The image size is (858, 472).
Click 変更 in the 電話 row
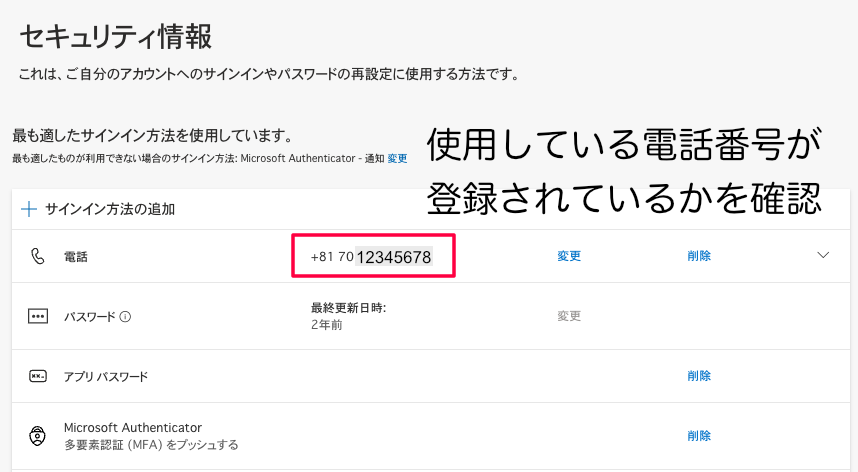coord(569,256)
